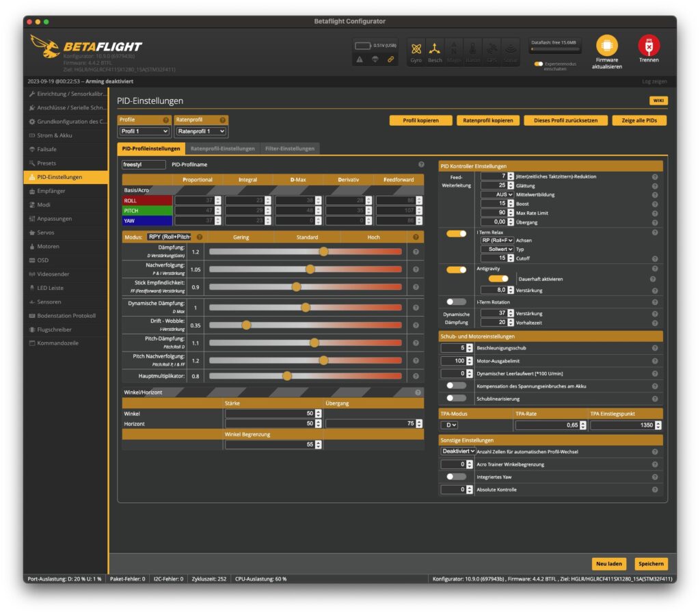Switch to Filter-Einstellungen tab
The height and width of the screenshot is (614, 700).
point(290,148)
